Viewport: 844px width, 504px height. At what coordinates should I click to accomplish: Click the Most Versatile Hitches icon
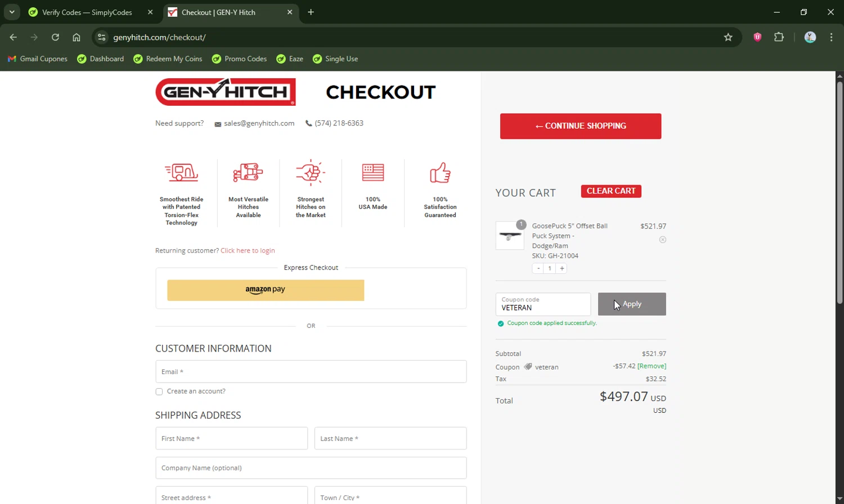click(248, 172)
